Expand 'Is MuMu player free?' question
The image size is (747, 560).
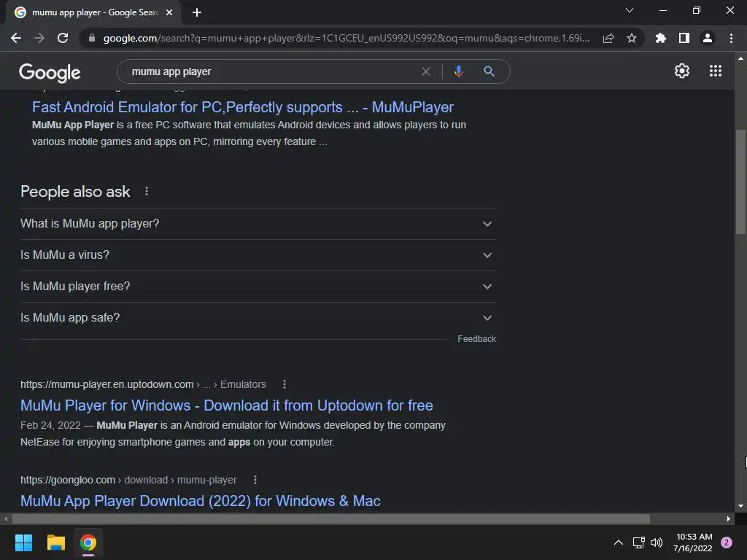[x=258, y=287]
